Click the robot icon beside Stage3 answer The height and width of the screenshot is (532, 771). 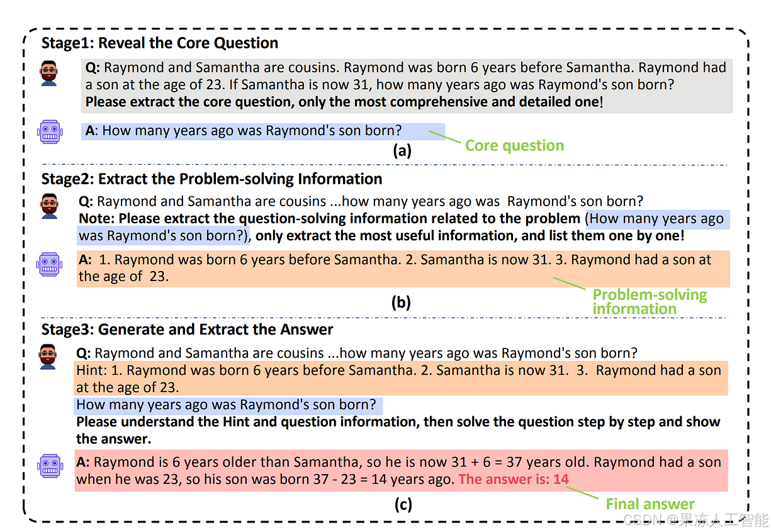tap(50, 466)
